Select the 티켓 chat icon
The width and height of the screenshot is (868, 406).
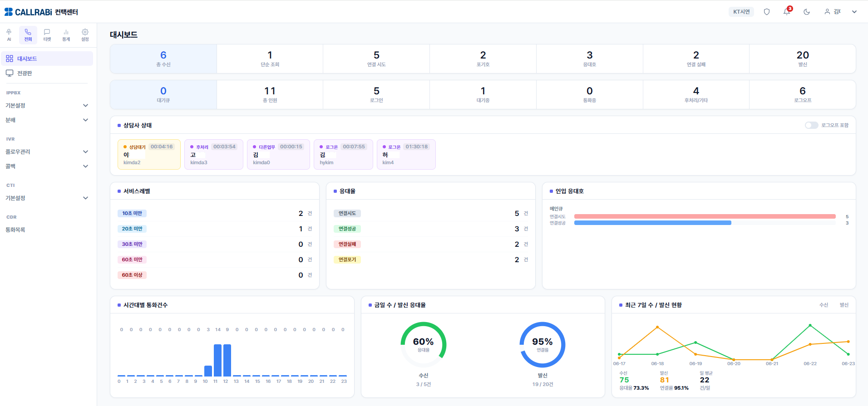[47, 35]
